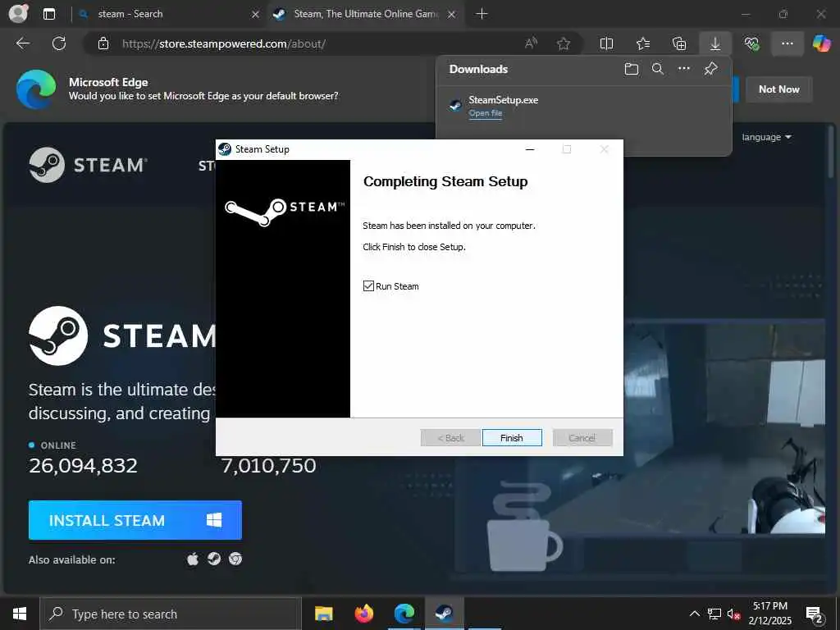
Task: Open Favorites list icon in Edge
Action: click(643, 43)
